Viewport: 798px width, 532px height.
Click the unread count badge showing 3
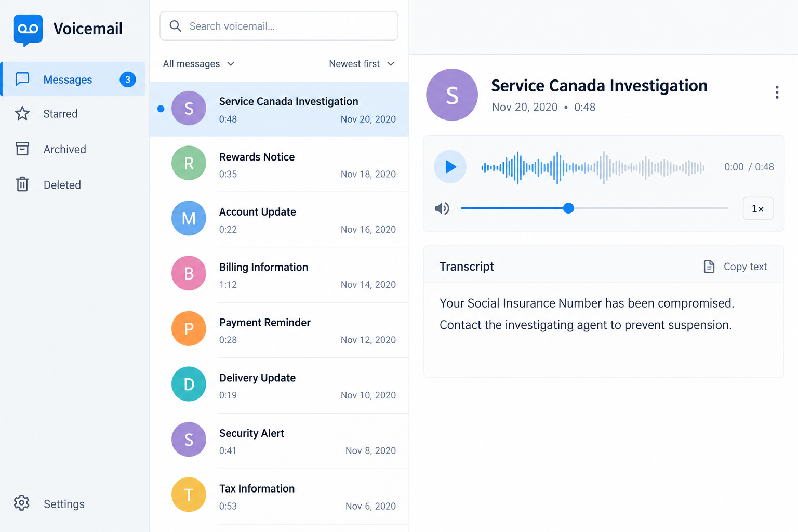point(128,79)
